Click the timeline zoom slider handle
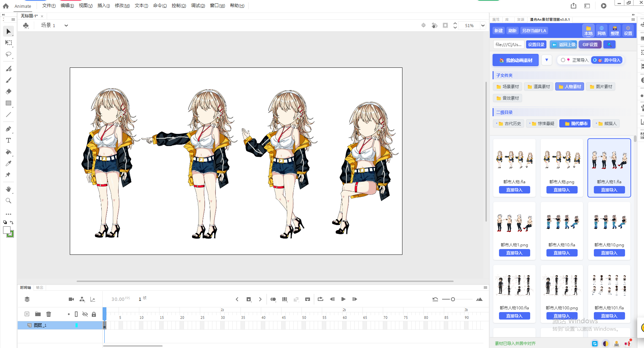Image resolution: width=644 pixels, height=348 pixels. [x=453, y=299]
